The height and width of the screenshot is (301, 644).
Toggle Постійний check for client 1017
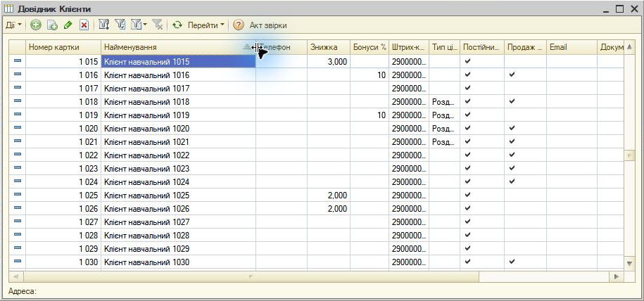pos(467,88)
